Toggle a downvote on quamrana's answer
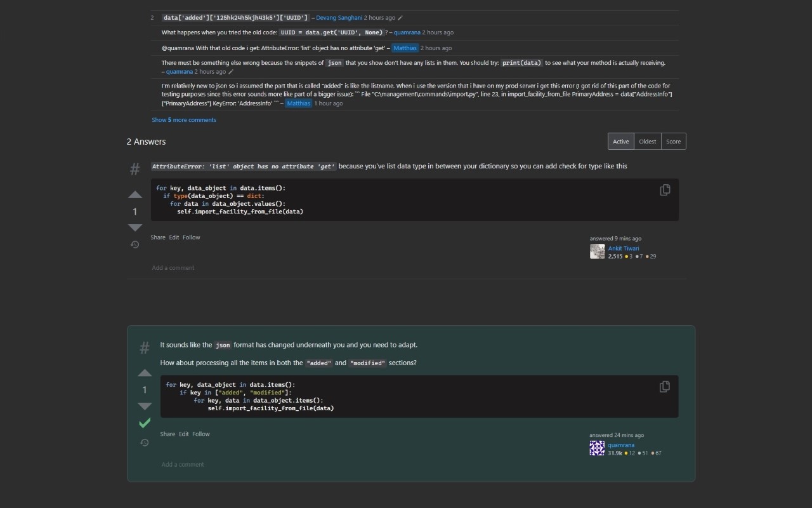The width and height of the screenshot is (812, 508). [x=145, y=406]
